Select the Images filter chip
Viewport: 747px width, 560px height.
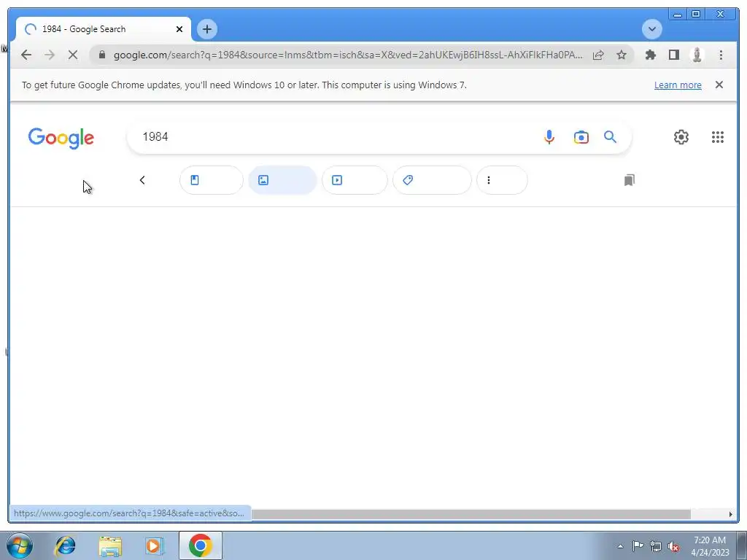(x=282, y=180)
